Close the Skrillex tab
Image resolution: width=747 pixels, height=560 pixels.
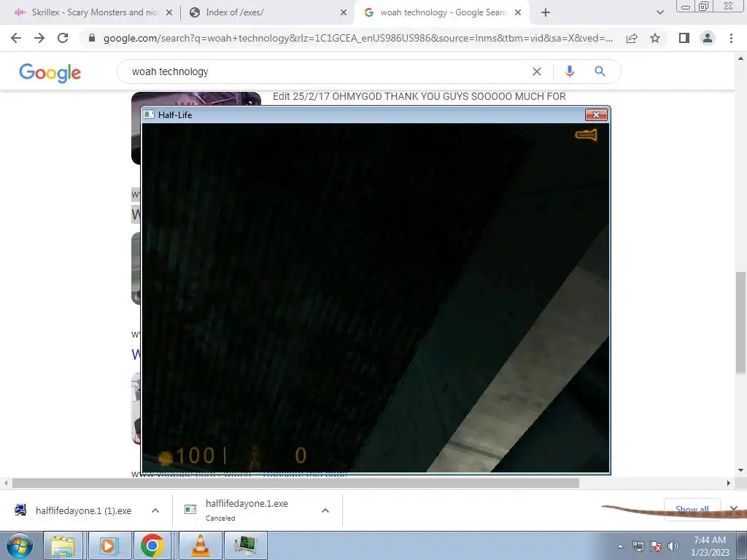click(169, 12)
